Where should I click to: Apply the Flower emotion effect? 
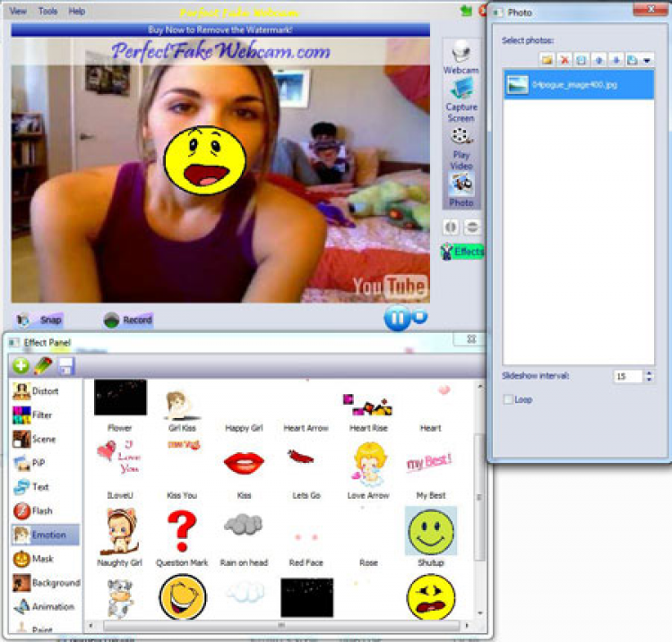coord(120,406)
